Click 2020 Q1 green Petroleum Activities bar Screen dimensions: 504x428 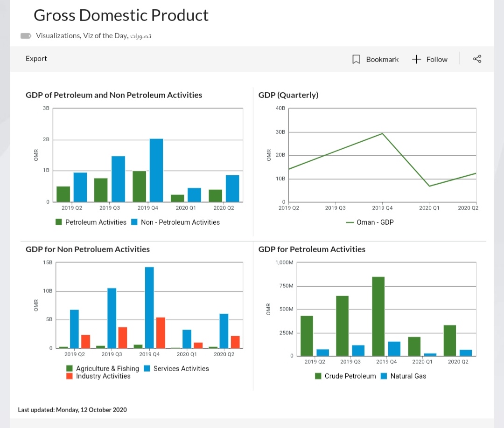click(177, 199)
